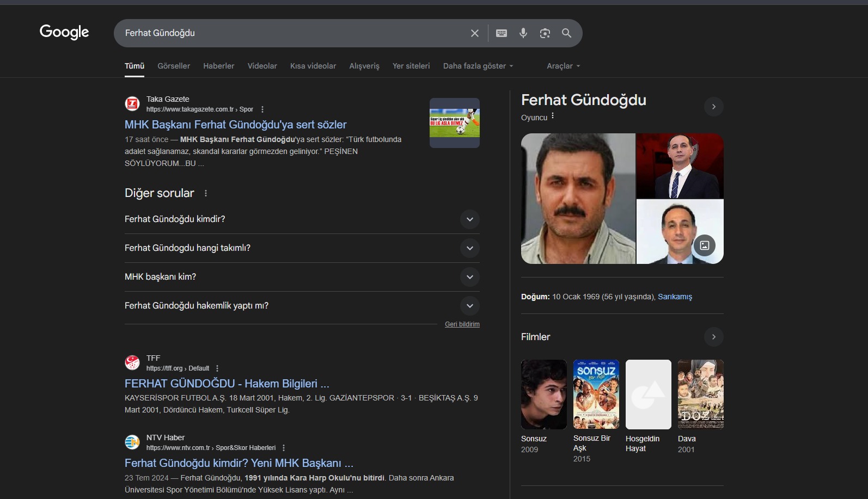Click the Sonsuz Bir Aşk film title
Viewport: 868px width, 499px height.
(x=592, y=443)
